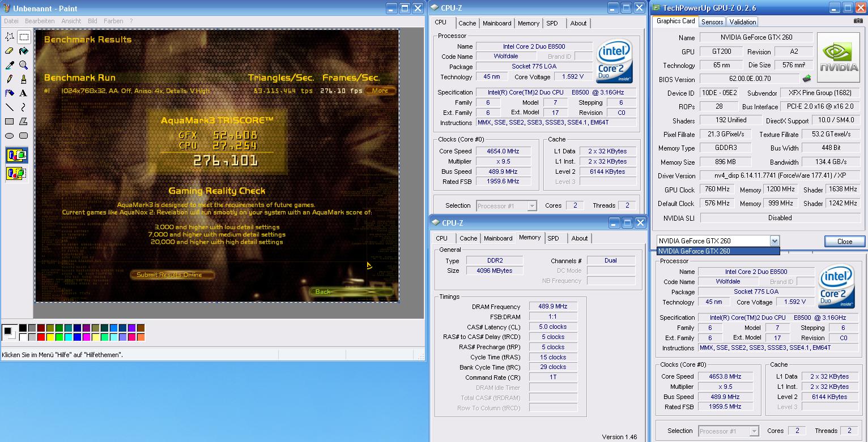Image resolution: width=868 pixels, height=442 pixels.
Task: Enable the transparent selection option in the tool box
Action: click(x=16, y=173)
